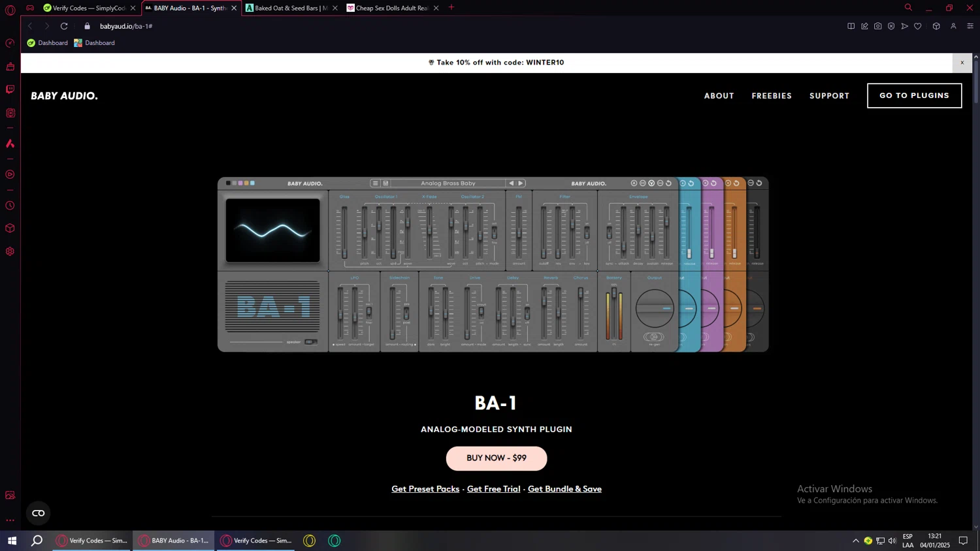
Task: Follow the Get Bundle & Save link
Action: pos(564,489)
